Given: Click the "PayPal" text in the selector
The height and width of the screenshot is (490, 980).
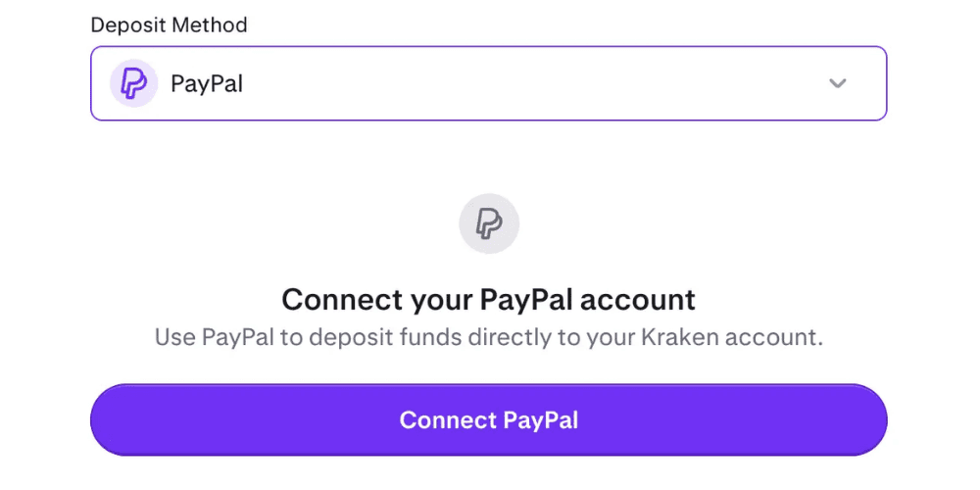Looking at the screenshot, I should (x=207, y=84).
